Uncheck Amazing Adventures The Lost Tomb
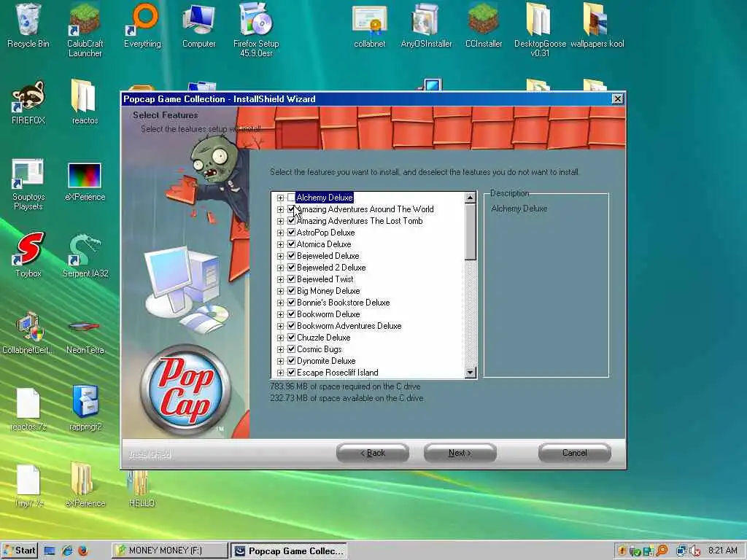 pyautogui.click(x=292, y=221)
